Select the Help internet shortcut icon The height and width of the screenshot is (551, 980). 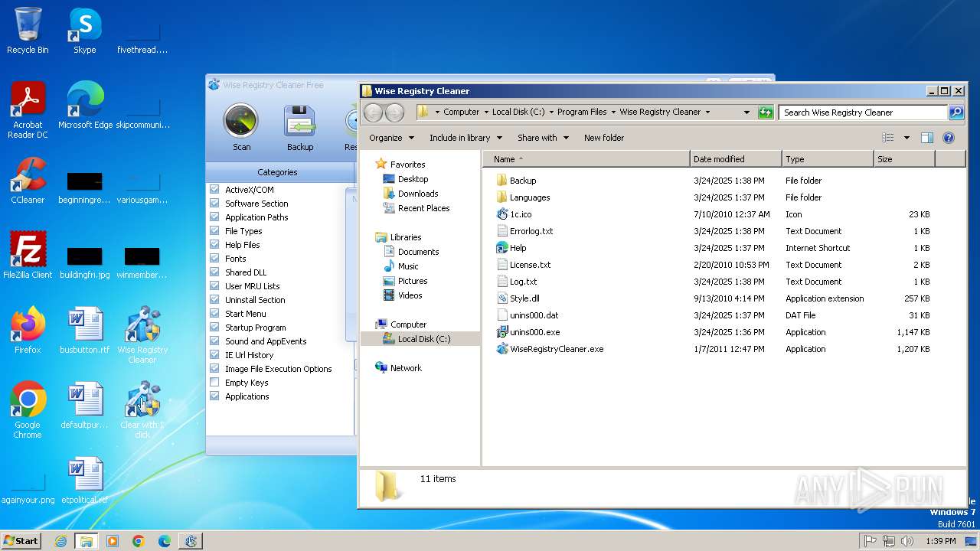[502, 248]
